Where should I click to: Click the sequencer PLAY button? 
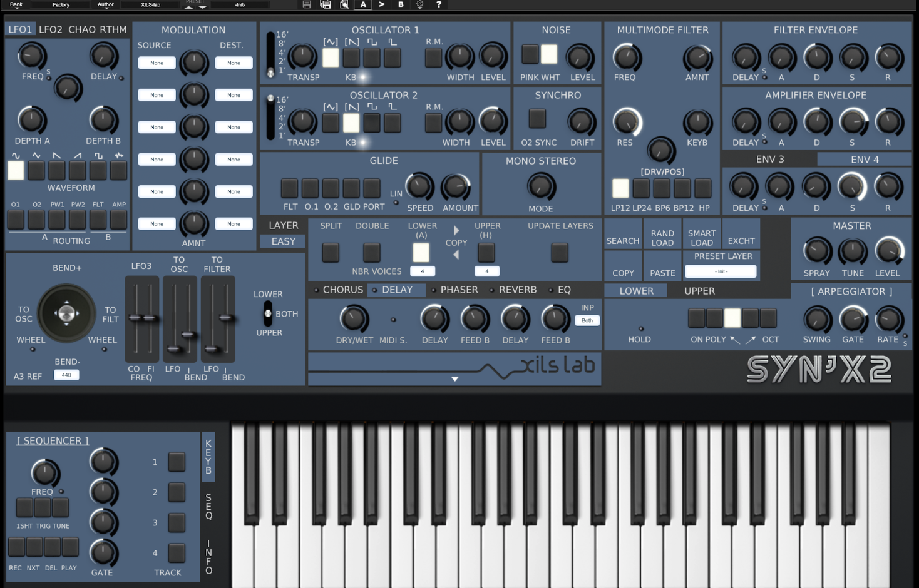pyautogui.click(x=69, y=547)
